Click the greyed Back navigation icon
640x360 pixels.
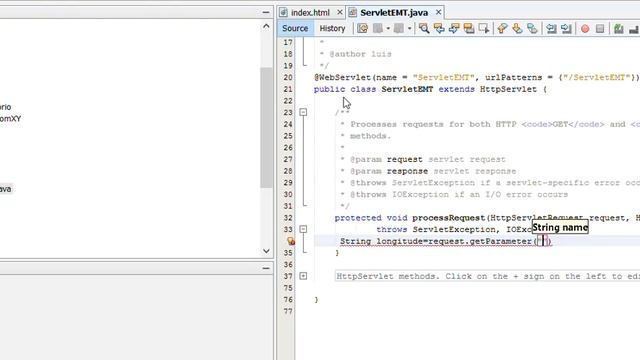[378, 28]
